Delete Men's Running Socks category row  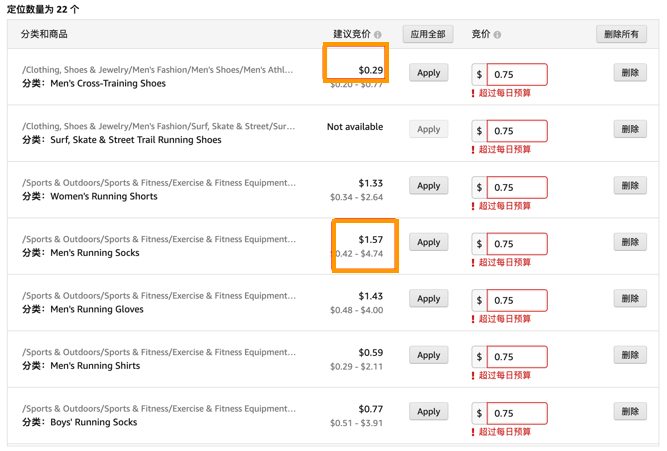click(x=628, y=242)
